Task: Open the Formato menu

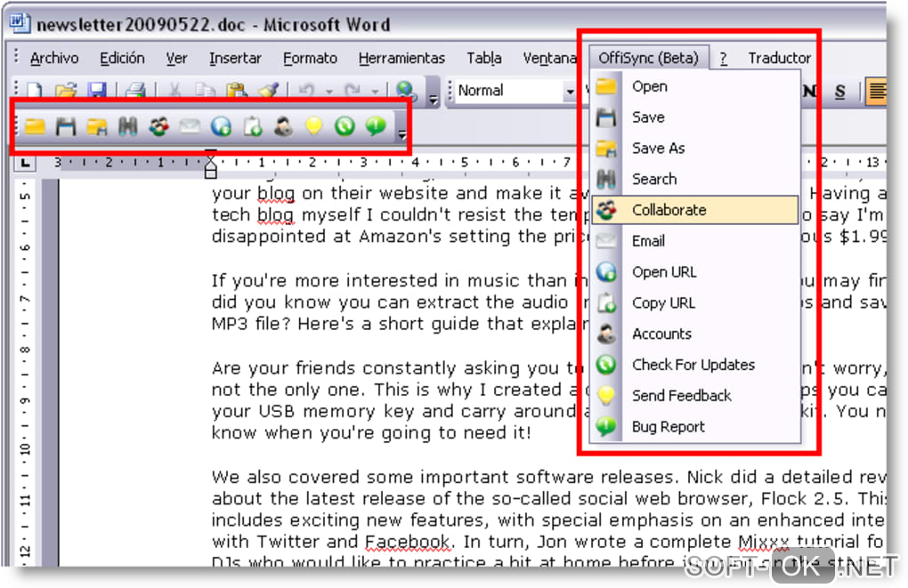Action: pyautogui.click(x=311, y=59)
